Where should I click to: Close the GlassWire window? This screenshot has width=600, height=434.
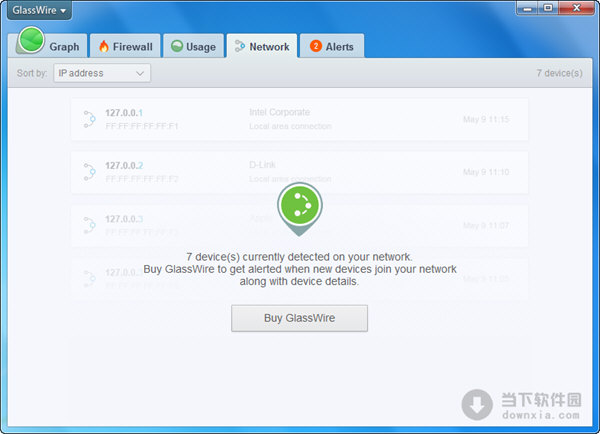[x=577, y=8]
